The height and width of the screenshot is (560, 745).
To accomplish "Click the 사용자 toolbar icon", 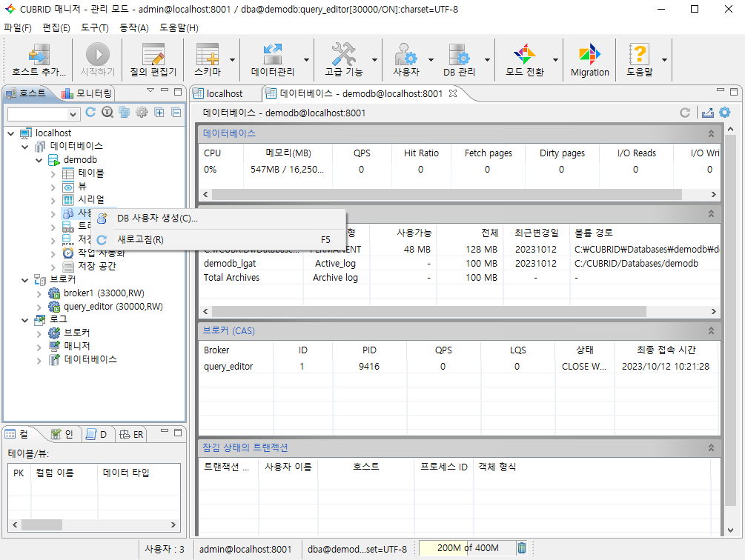I will click(x=406, y=60).
